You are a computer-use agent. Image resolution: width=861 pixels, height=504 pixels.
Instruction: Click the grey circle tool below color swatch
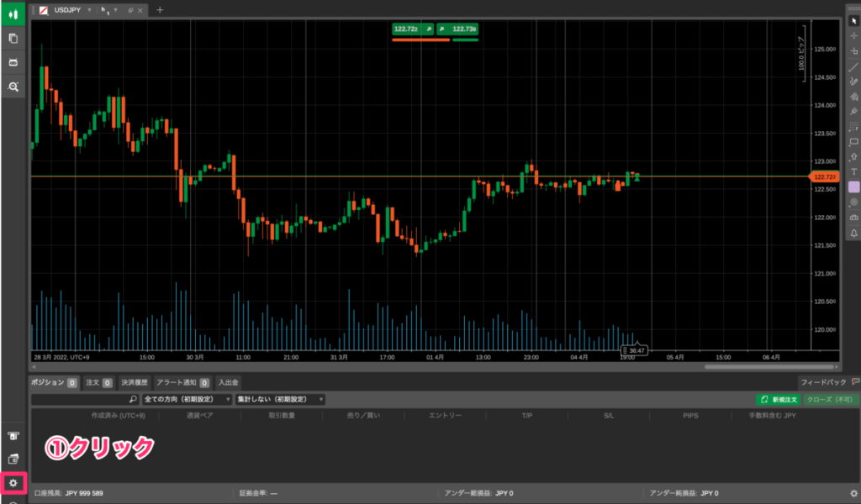854,202
